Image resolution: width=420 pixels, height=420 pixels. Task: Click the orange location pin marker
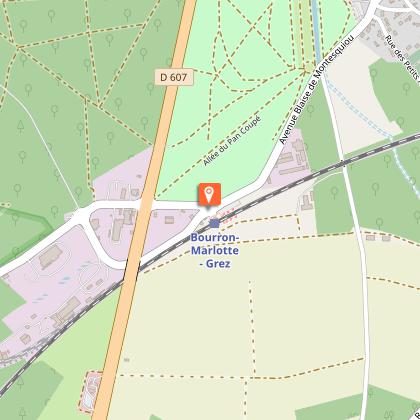(209, 194)
